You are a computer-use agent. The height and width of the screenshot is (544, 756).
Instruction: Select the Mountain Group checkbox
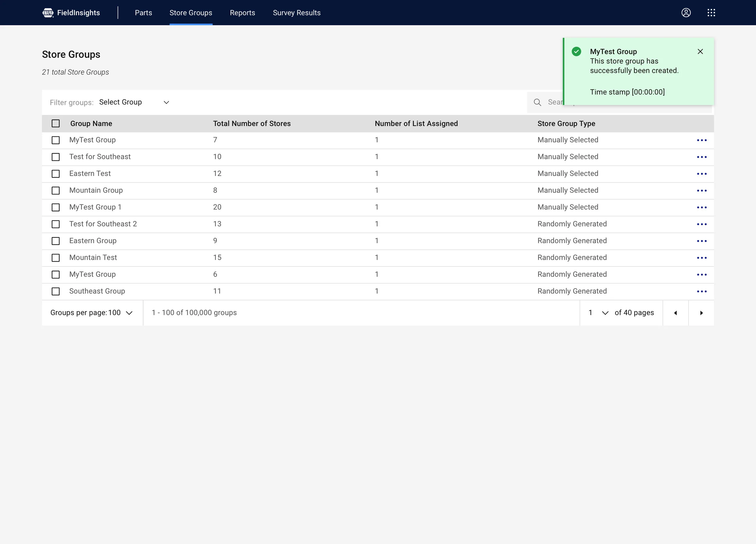(56, 191)
